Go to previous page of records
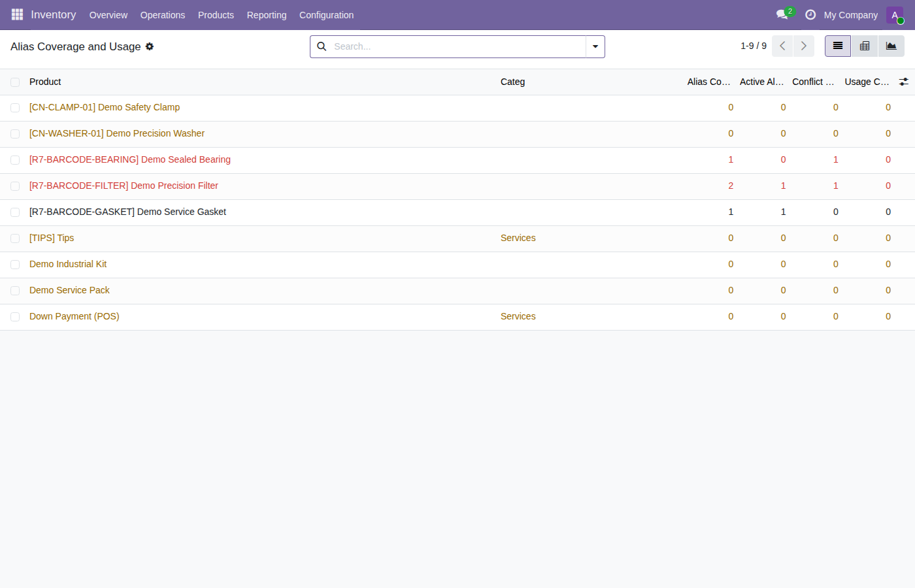Image resolution: width=915 pixels, height=588 pixels. [x=782, y=46]
